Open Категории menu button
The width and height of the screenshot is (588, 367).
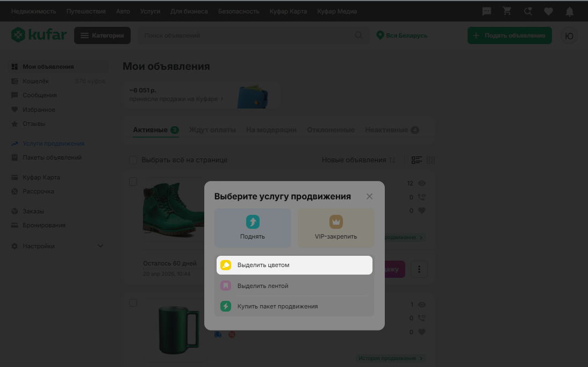[102, 35]
